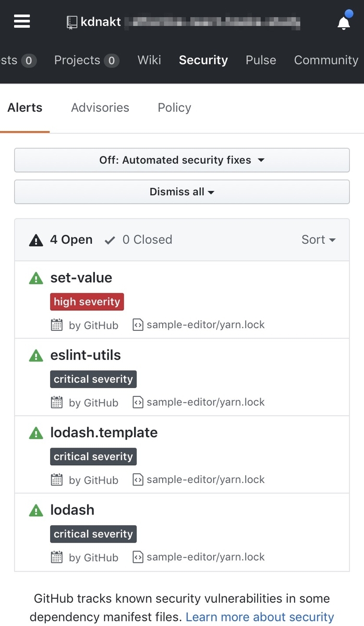Tap the calendar icon in the lodash.template row
Screen dimensions: 364x626
[57, 479]
